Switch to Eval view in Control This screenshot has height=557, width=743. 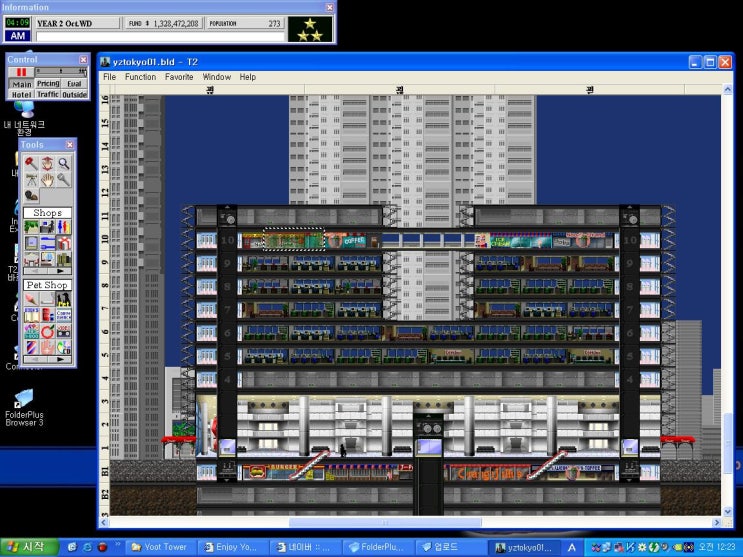coord(74,84)
